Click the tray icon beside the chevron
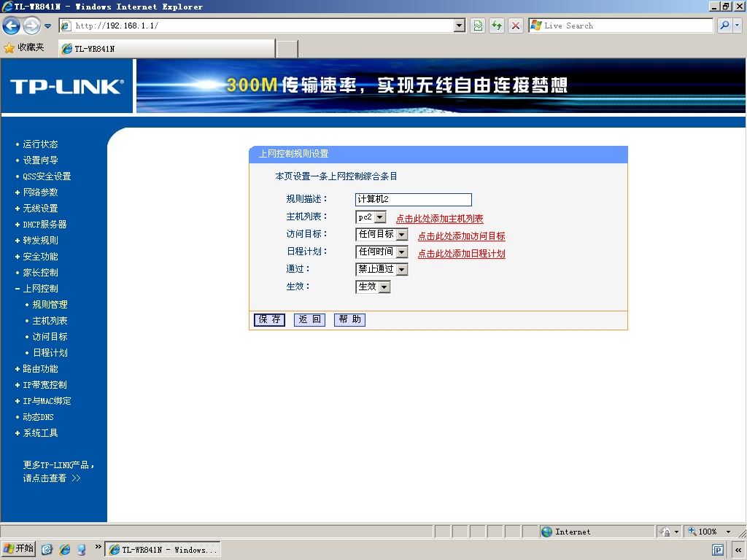Viewport: 747px width, 560px height. coord(718,550)
